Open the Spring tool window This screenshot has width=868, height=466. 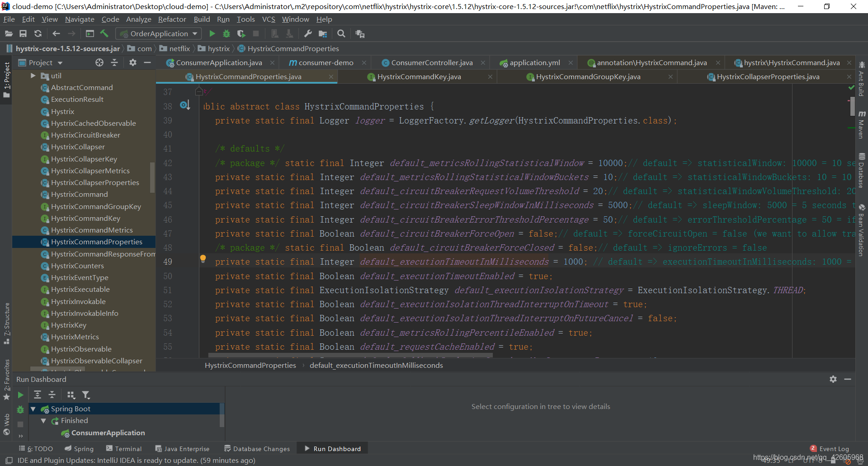pos(79,449)
